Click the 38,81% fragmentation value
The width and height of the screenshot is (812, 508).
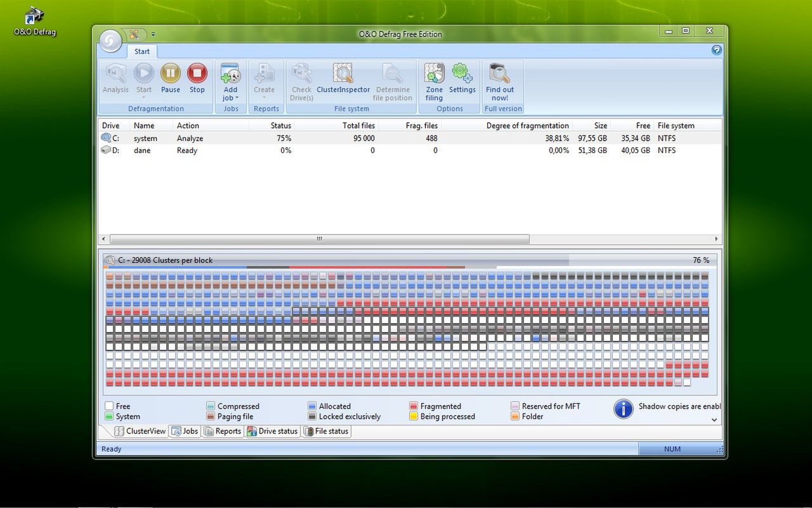click(x=557, y=138)
